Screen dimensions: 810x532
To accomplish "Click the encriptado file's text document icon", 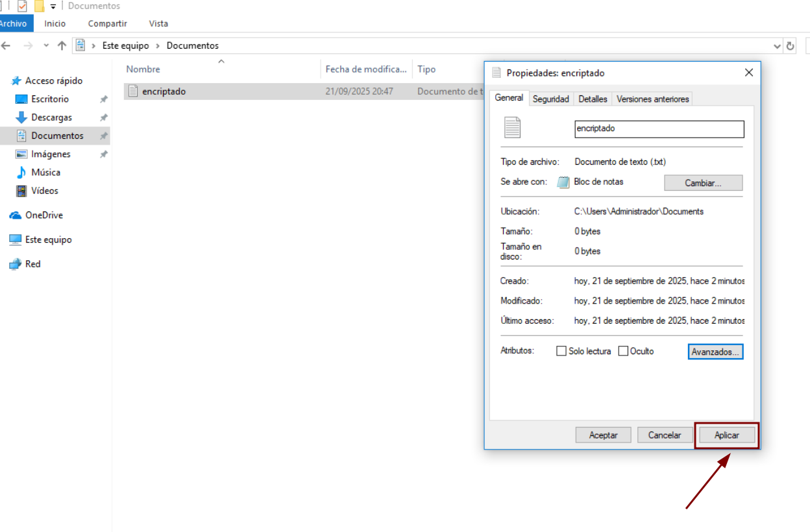I will [x=133, y=91].
